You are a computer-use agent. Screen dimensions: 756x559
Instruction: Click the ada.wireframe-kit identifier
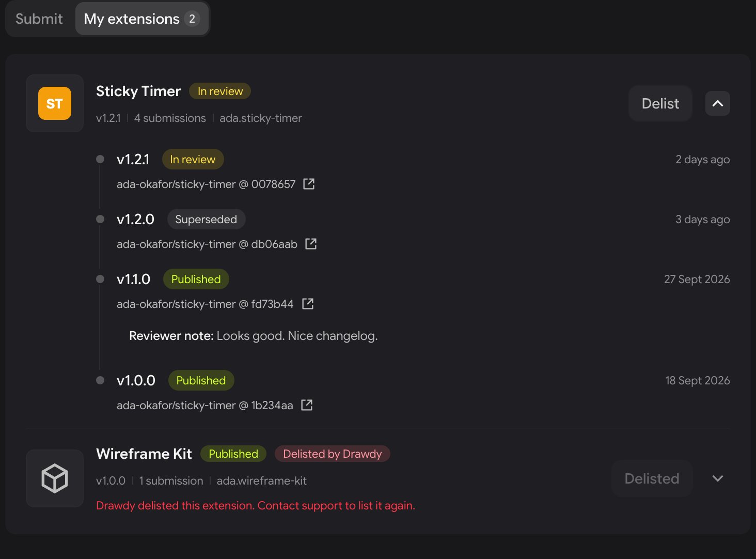pos(262,480)
